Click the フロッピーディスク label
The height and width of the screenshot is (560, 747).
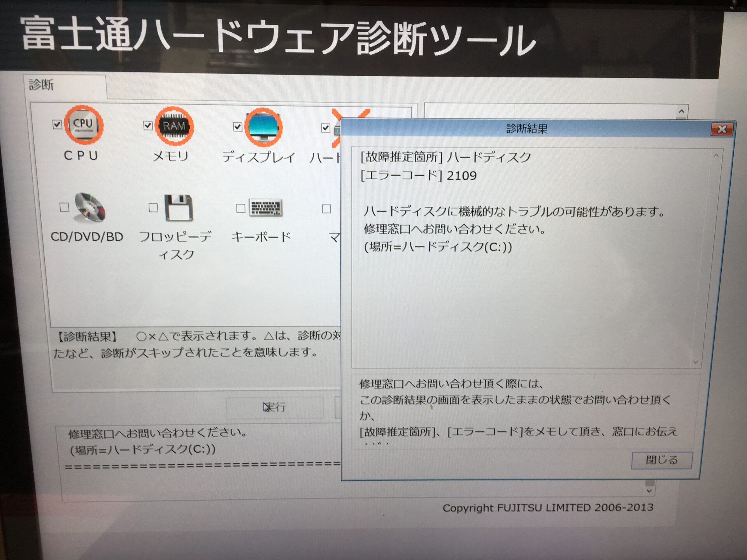176,245
